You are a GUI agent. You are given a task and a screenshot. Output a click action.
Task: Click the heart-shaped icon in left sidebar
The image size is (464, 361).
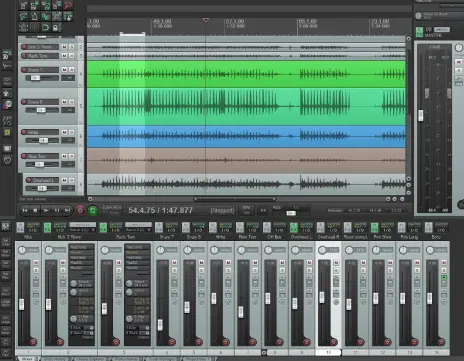7,160
